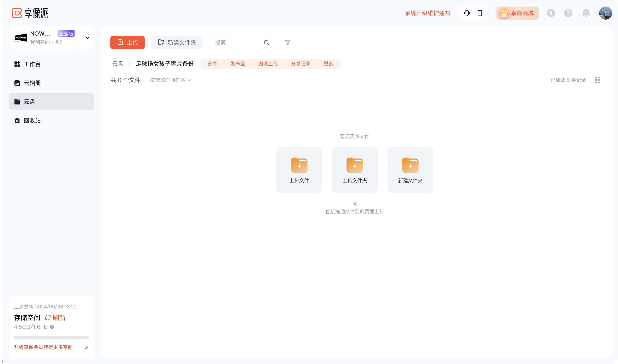Click 上次更新 2024/09/26 16:22 text
Image resolution: width=618 pixels, height=364 pixels.
tap(45, 307)
